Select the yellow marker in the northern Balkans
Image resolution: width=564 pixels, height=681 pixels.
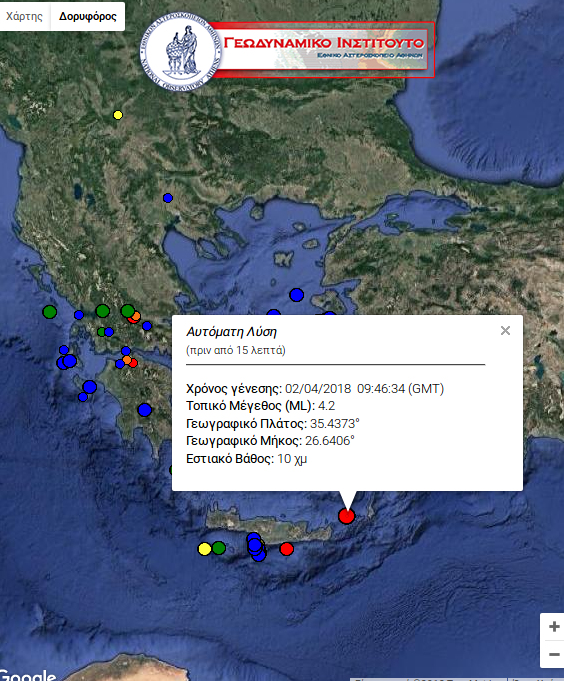click(118, 115)
